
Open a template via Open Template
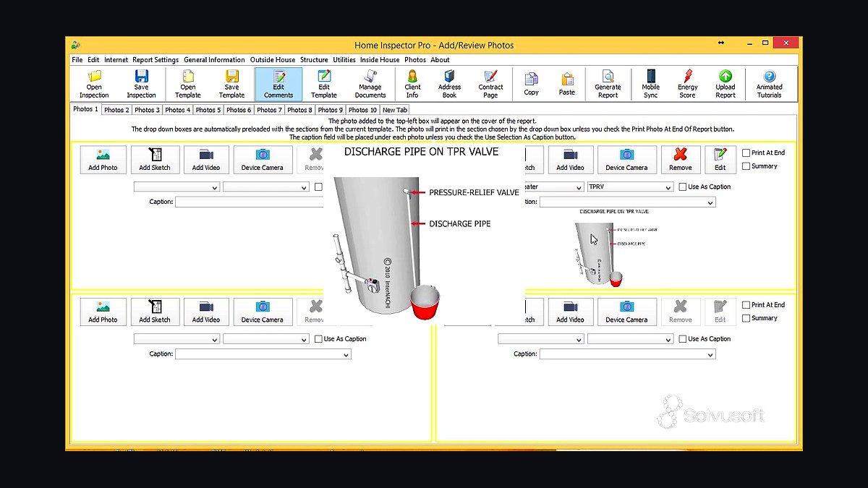click(187, 84)
